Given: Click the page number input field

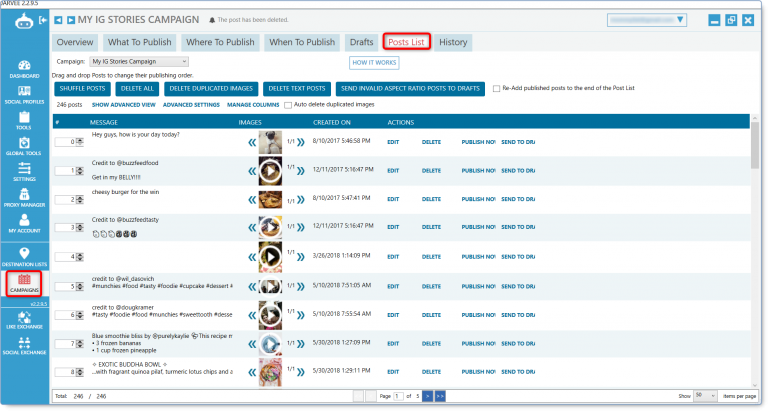Looking at the screenshot, I should tap(398, 396).
